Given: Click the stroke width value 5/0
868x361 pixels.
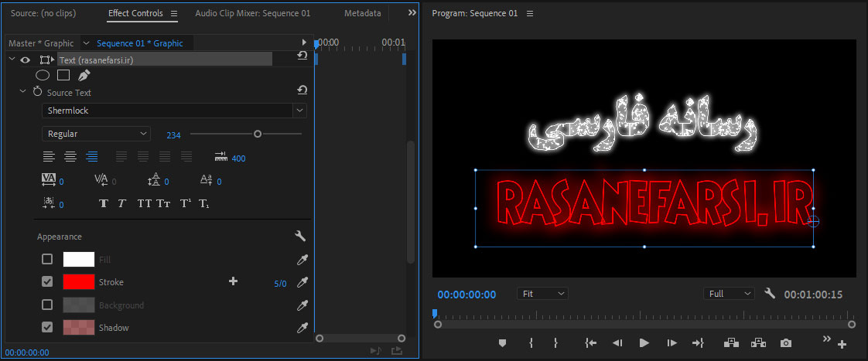Looking at the screenshot, I should click(280, 284).
